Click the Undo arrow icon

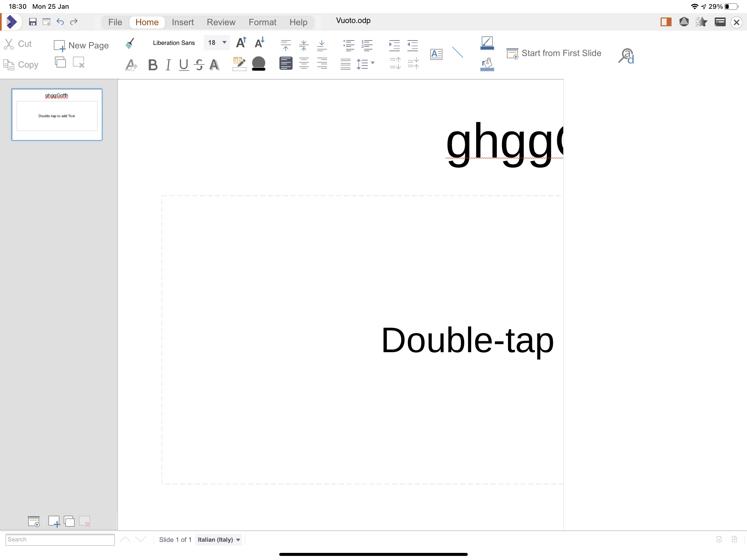tap(60, 22)
